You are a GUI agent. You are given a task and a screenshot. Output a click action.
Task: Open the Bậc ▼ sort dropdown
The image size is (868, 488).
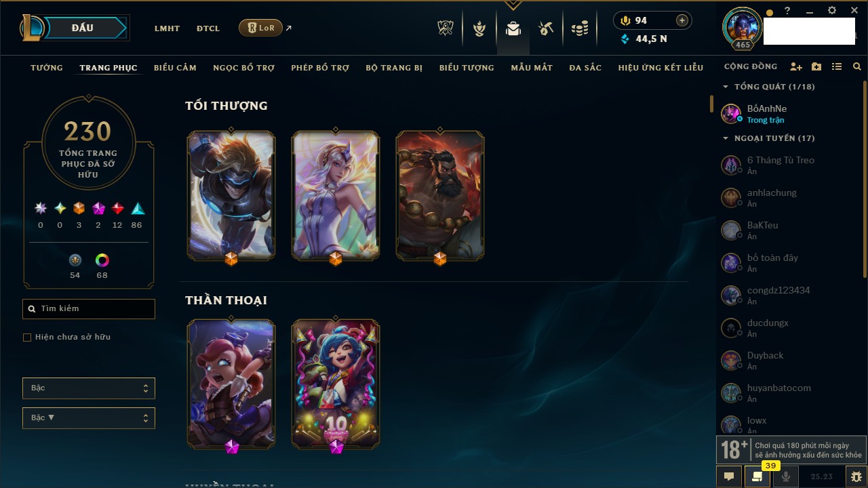[x=89, y=418]
